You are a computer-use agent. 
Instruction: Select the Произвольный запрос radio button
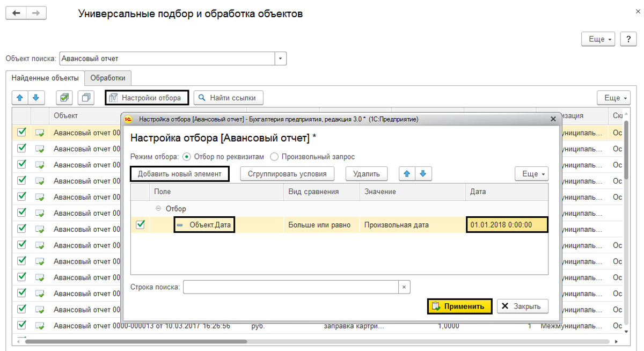(x=274, y=157)
